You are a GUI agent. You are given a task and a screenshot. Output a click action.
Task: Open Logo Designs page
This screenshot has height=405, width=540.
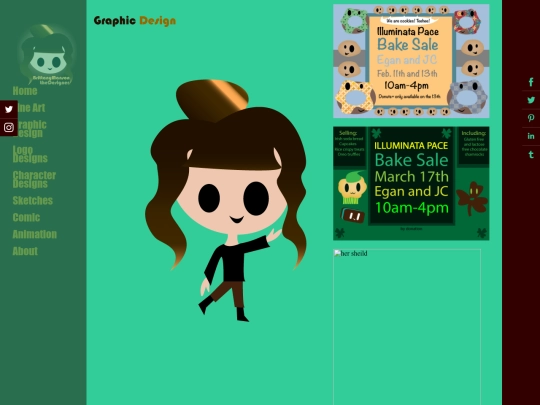[x=30, y=154]
